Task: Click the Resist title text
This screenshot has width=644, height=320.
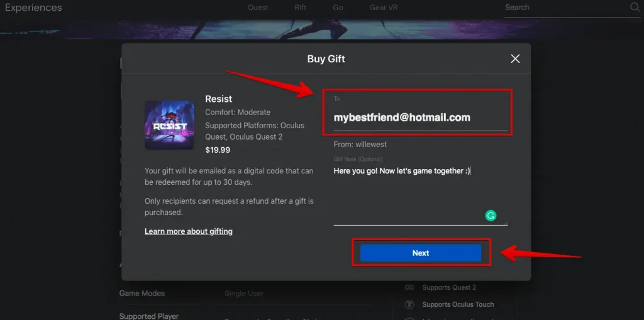Action: pyautogui.click(x=218, y=99)
